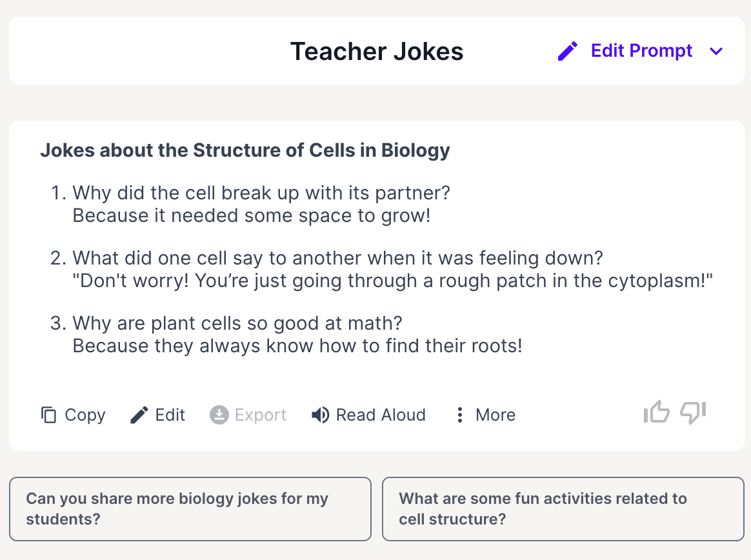Click the Teacher Jokes title
Viewport: 751px width, 560px height.
click(377, 52)
